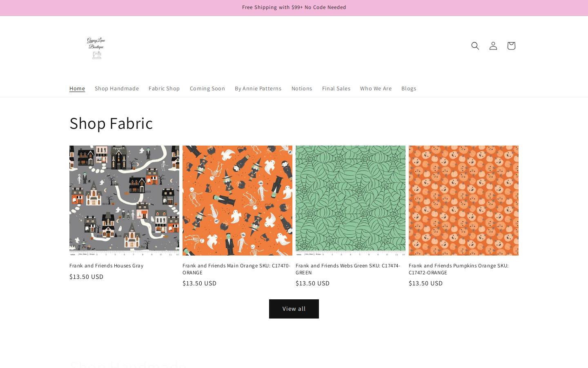
Task: Click the View all button
Action: pyautogui.click(x=294, y=309)
